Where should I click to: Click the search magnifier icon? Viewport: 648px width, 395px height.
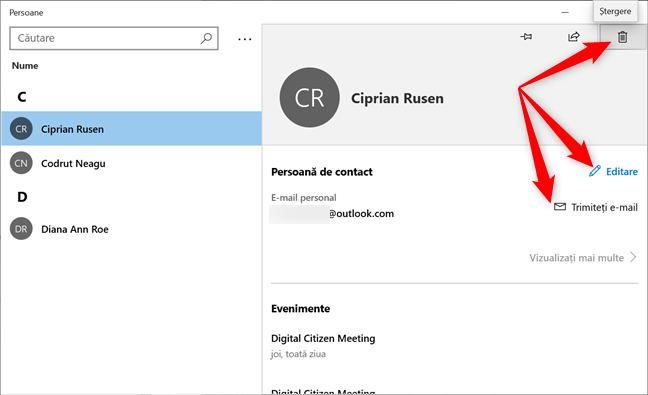[206, 38]
